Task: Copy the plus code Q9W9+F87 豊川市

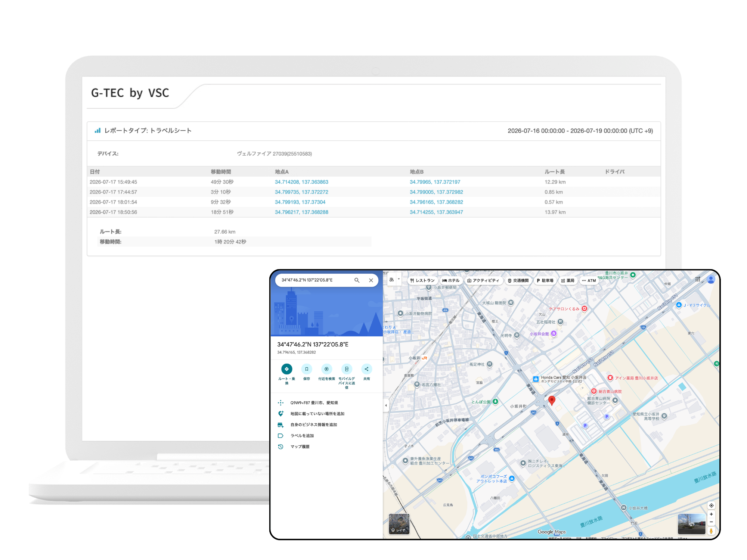Action: (314, 403)
